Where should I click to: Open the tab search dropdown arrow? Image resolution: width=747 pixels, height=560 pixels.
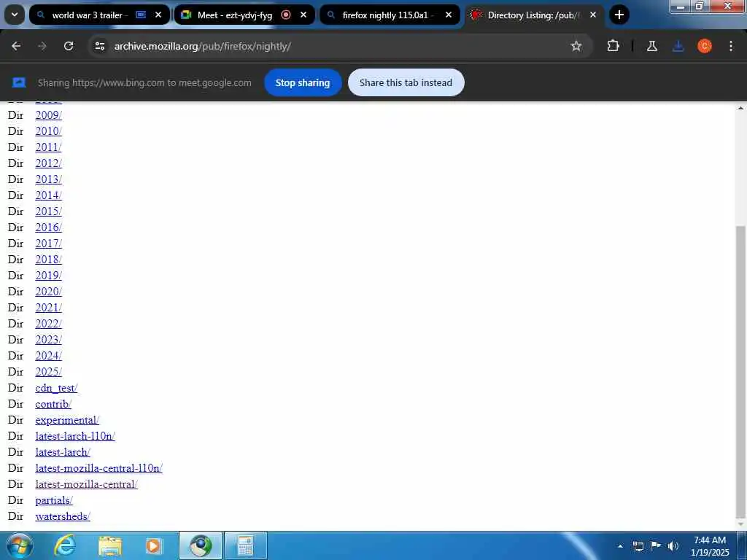click(x=15, y=15)
